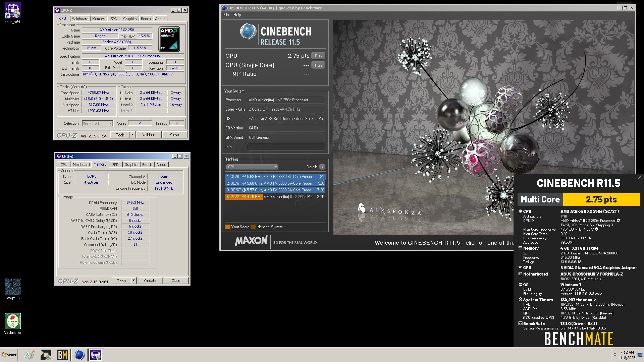Switch to Memory tab in top CPU-Z window

click(x=99, y=19)
